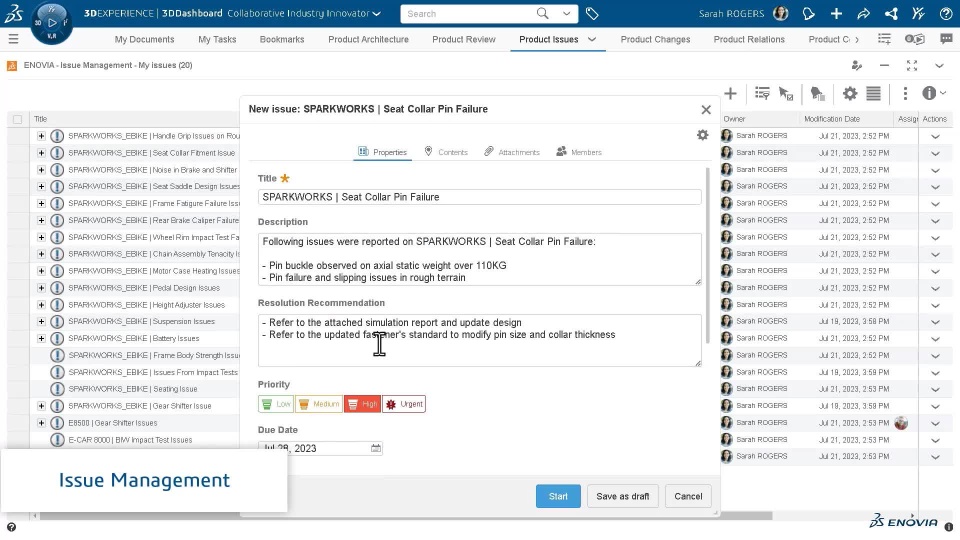This screenshot has width=960, height=540.
Task: Open actions chevron for the first issue row
Action: click(935, 137)
